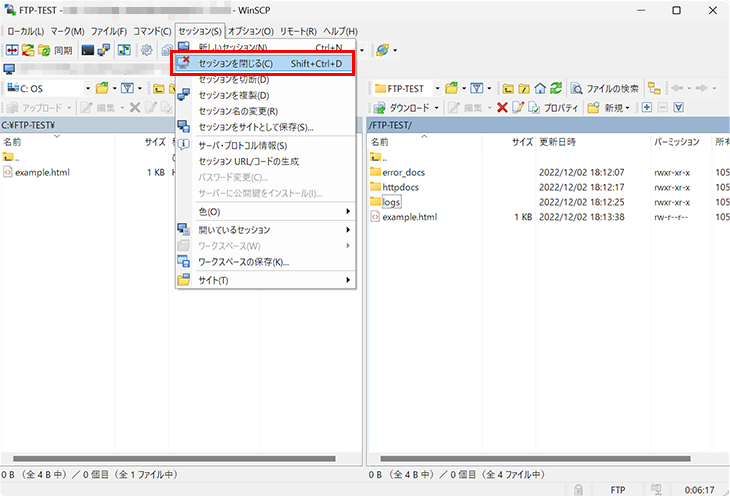This screenshot has height=496, width=730.
Task: Select the error_docs folder in remote panel
Action: pos(404,172)
